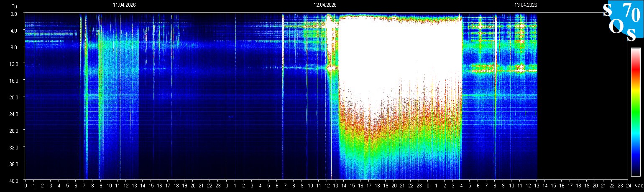Select the 28.0 Hz frequency axis label
Screen dimensions: 644x192
[14, 130]
